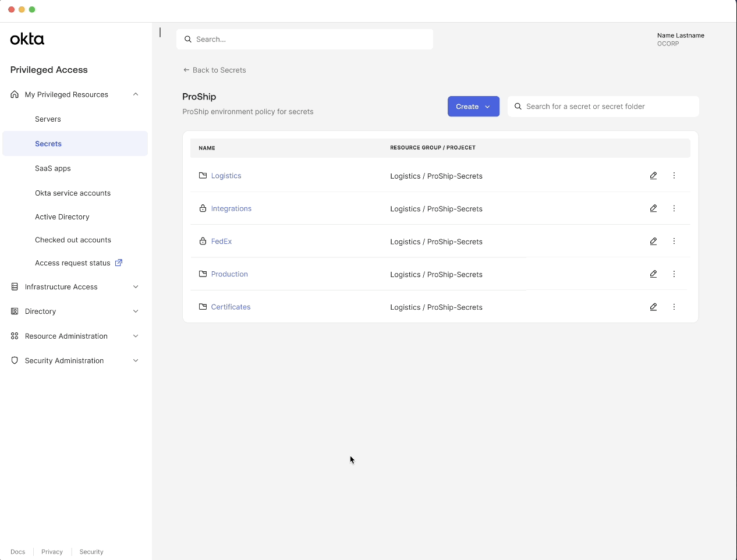
Task: Open more options for FedEx row
Action: [674, 241]
